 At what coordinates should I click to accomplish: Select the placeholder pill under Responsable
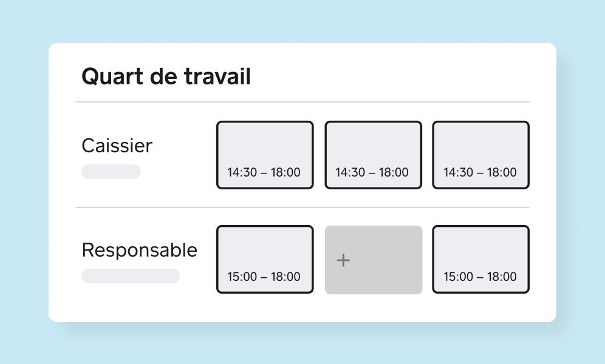131,276
